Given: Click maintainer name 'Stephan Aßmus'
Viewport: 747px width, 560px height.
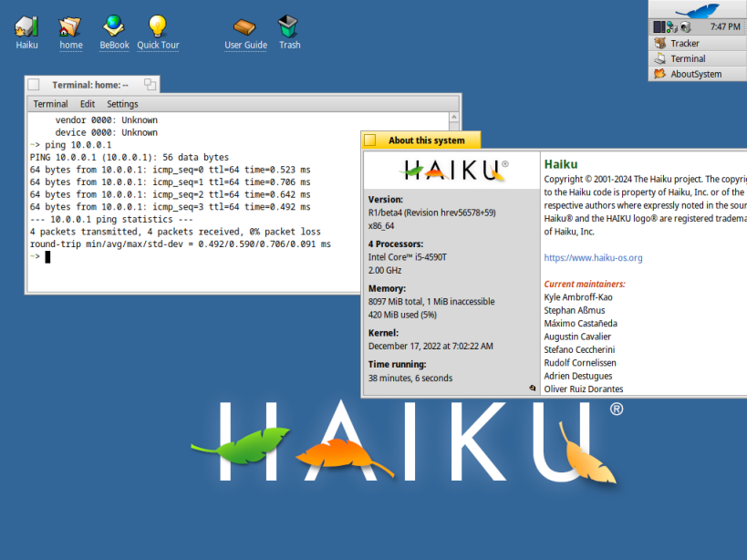Looking at the screenshot, I should tap(575, 310).
